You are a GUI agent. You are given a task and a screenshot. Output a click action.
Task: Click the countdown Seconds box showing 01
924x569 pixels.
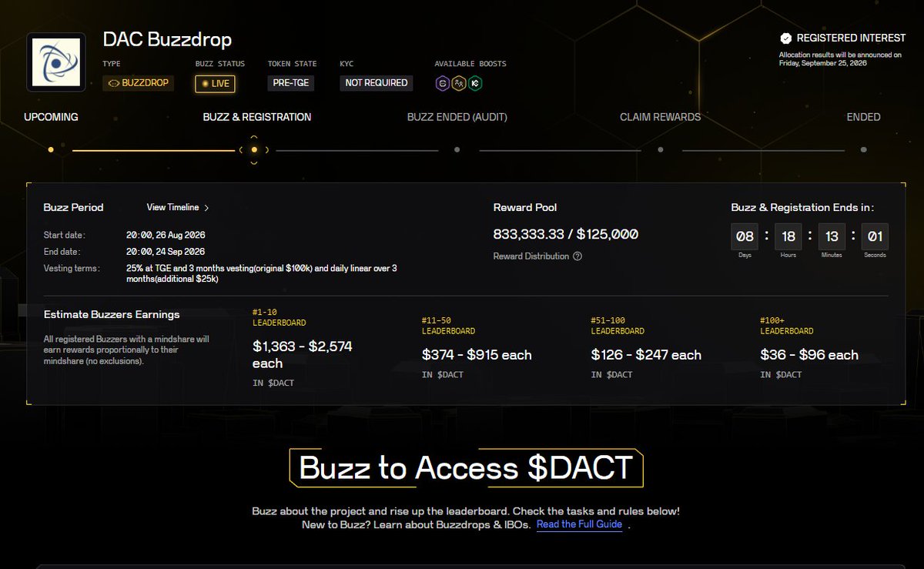coord(875,236)
